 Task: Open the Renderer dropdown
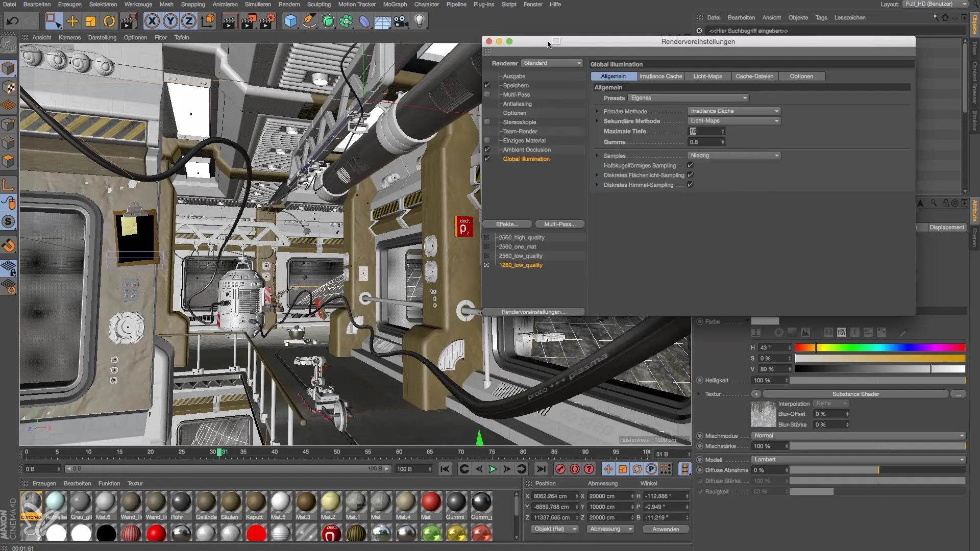[x=552, y=63]
